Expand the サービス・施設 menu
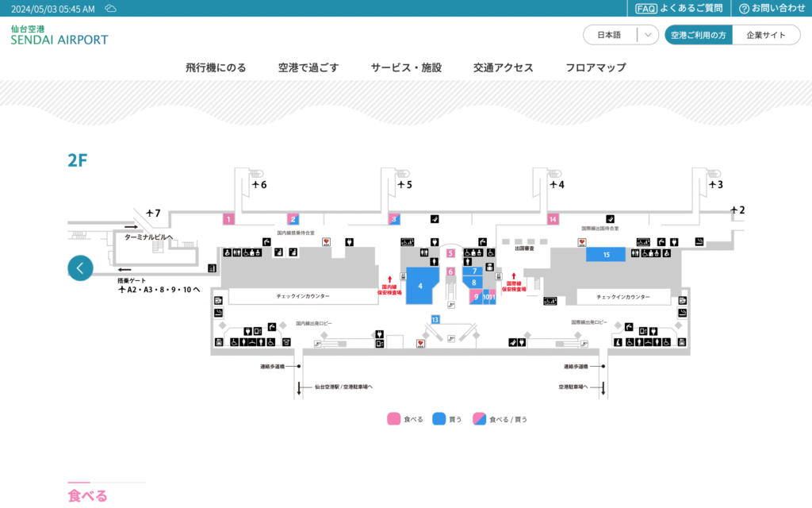Screen dimensions: 812x508 pyautogui.click(x=406, y=67)
